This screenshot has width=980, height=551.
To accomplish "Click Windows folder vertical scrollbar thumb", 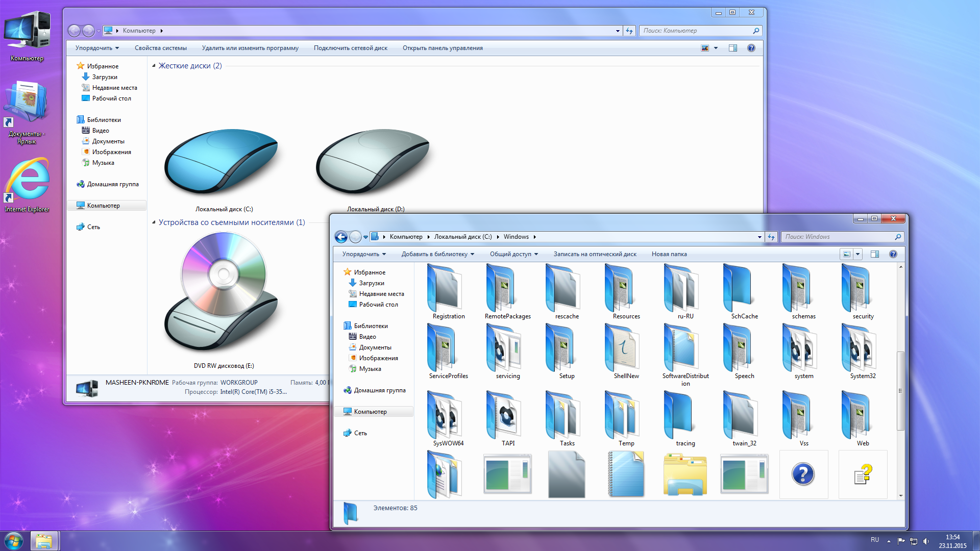I will tap(901, 390).
